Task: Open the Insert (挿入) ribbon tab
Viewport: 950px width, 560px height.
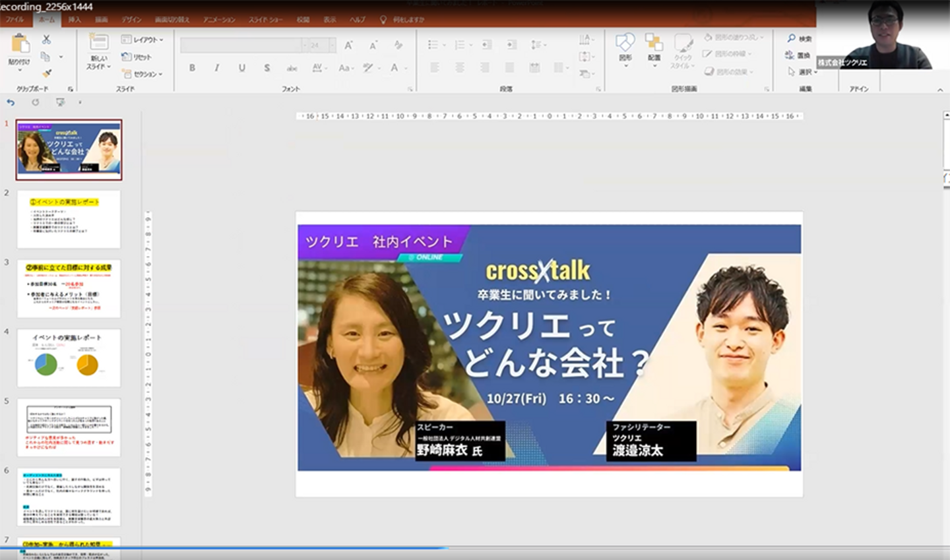Action: pyautogui.click(x=75, y=20)
